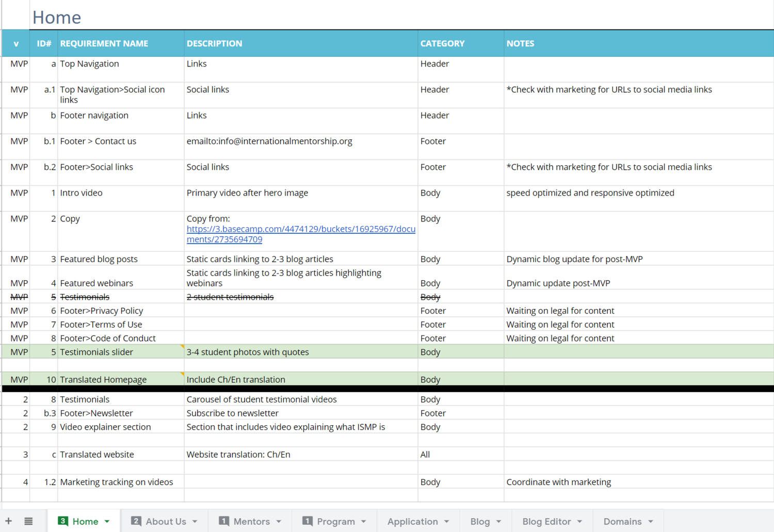Open the Mentors tab dropdown arrow
The image size is (774, 532).
coord(279,522)
